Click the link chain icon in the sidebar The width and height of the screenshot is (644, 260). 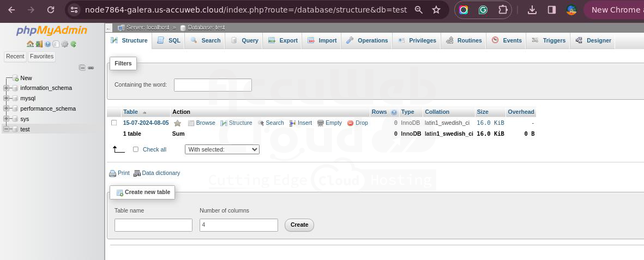tap(91, 68)
